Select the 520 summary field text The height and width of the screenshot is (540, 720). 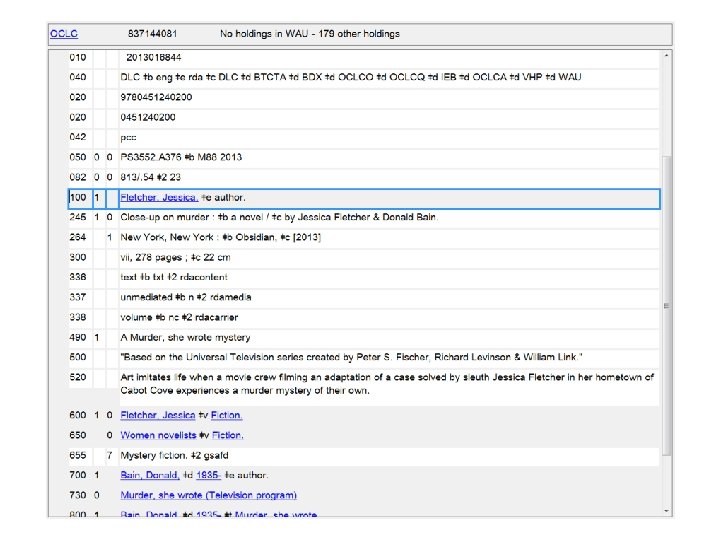click(387, 384)
